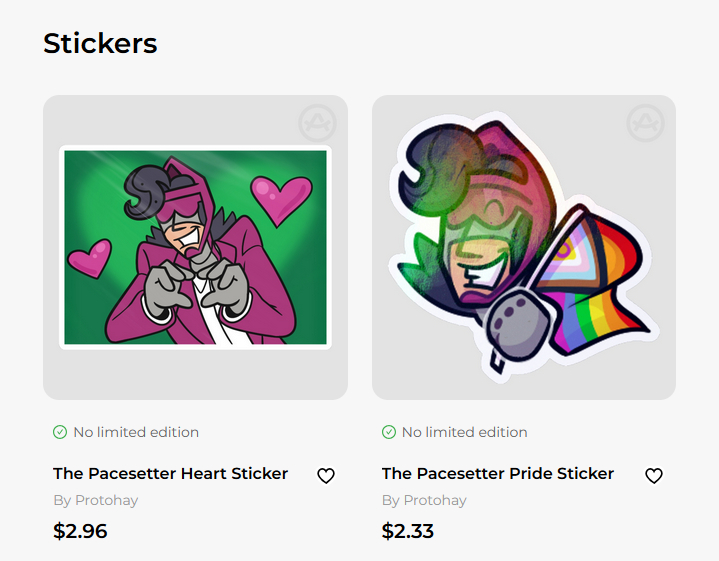Click the Stickers section heading
The image size is (719, 561).
tap(100, 44)
